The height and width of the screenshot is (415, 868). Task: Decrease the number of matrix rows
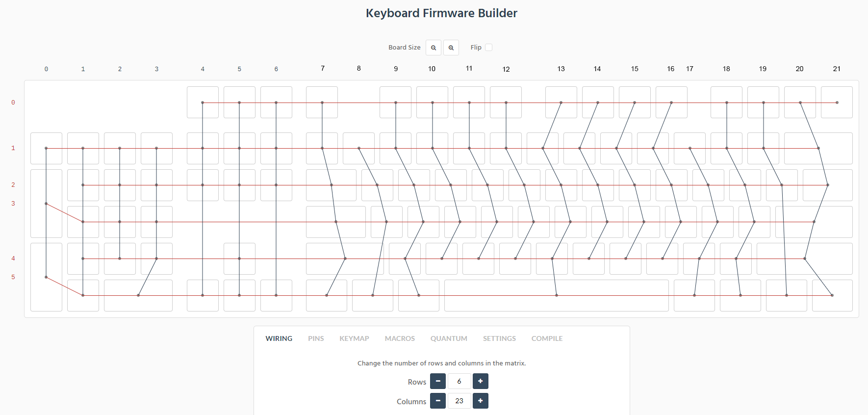438,381
